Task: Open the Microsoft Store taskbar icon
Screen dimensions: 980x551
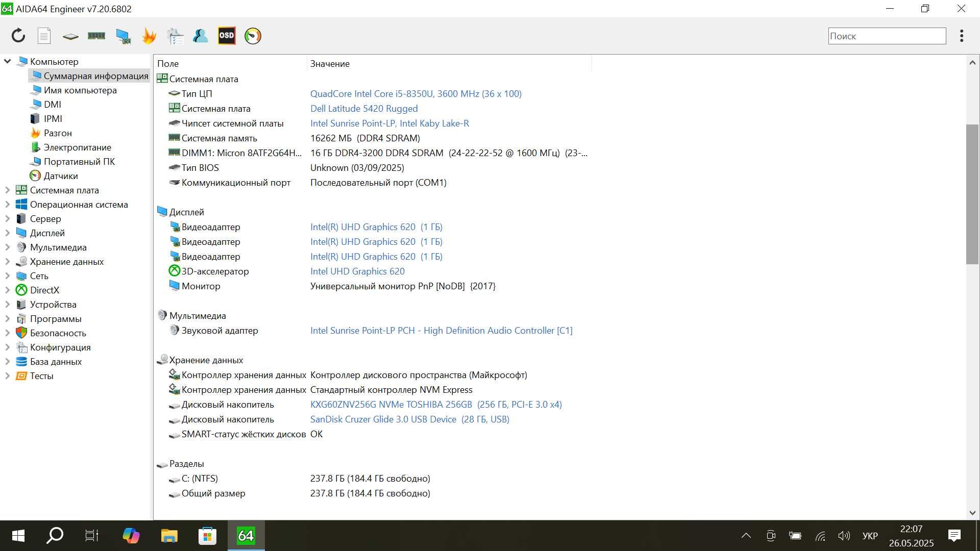Action: [207, 536]
